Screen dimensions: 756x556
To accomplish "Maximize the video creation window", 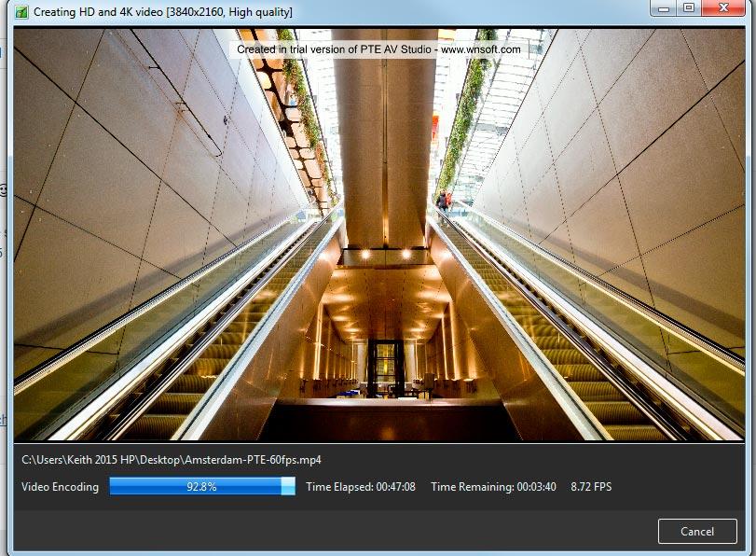I will coord(690,8).
